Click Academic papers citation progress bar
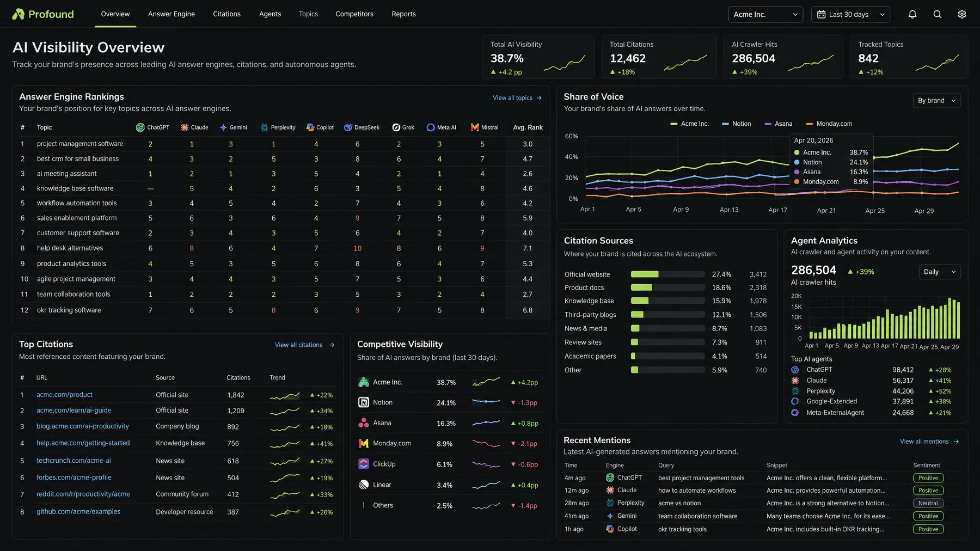 click(667, 356)
